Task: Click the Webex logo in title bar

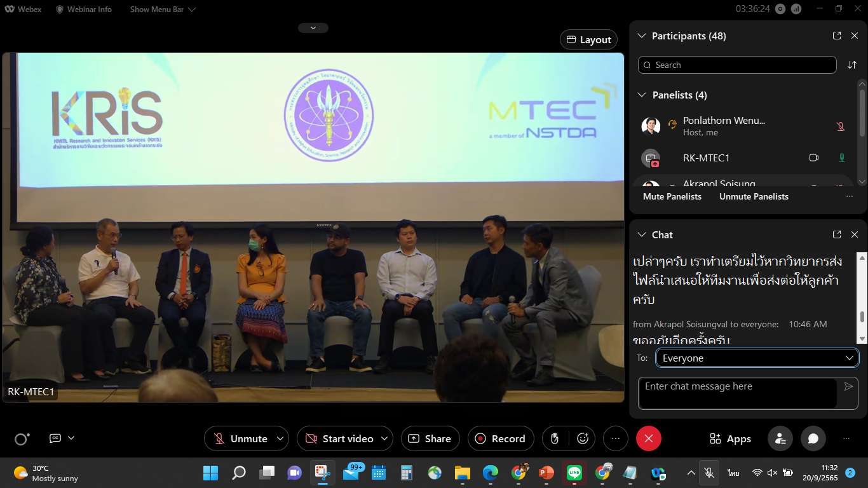Action: [x=23, y=10]
